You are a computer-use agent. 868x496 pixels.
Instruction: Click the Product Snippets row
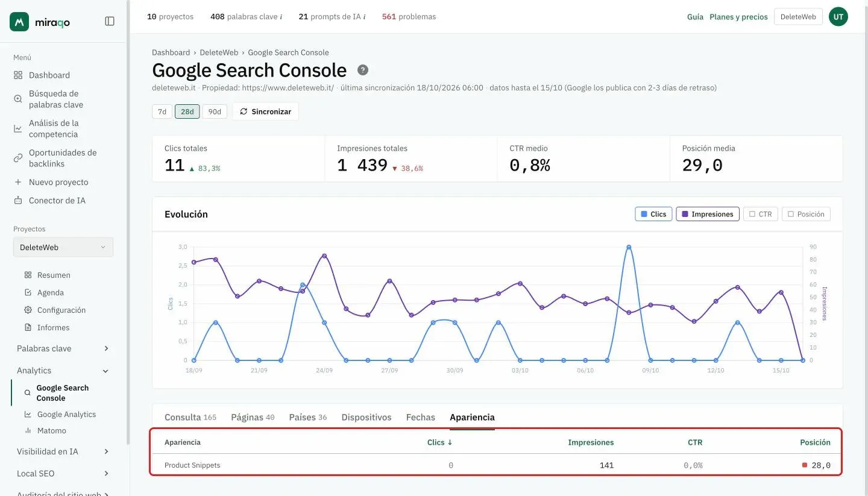point(497,465)
